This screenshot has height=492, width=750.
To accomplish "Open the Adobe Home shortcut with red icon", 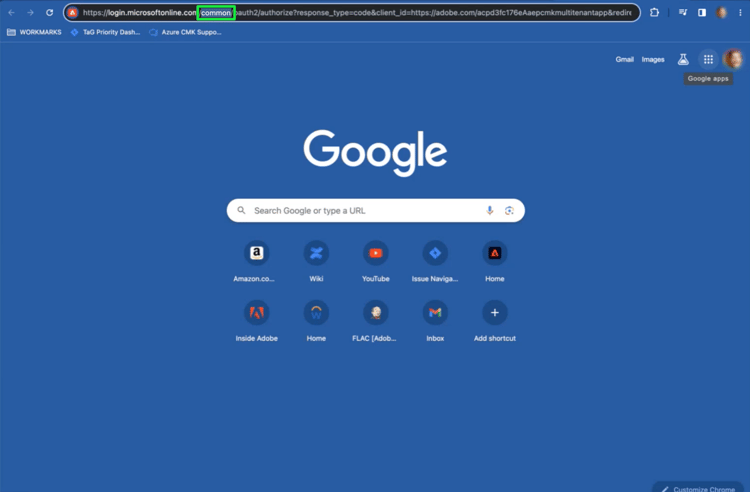I will tap(495, 262).
